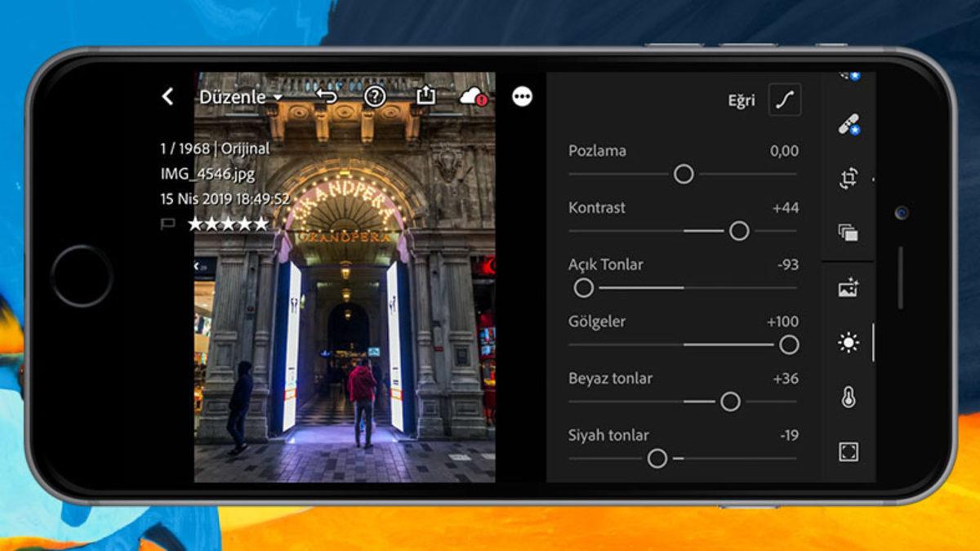Open the Light panel sun icon

click(847, 344)
